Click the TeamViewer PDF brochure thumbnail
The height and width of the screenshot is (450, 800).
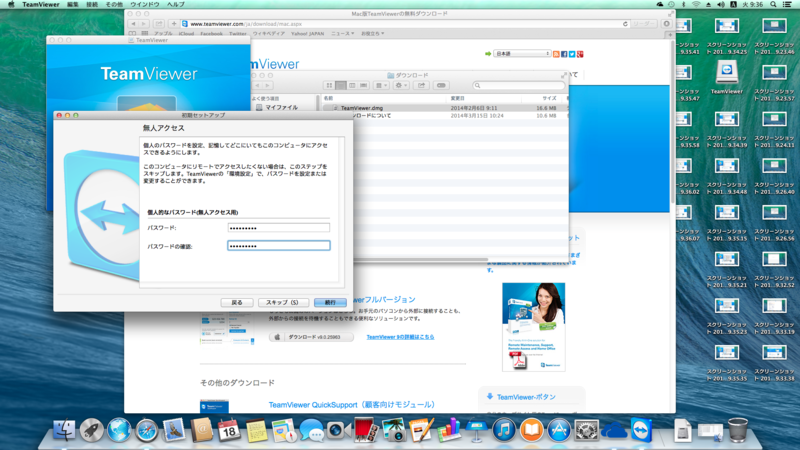pos(534,327)
